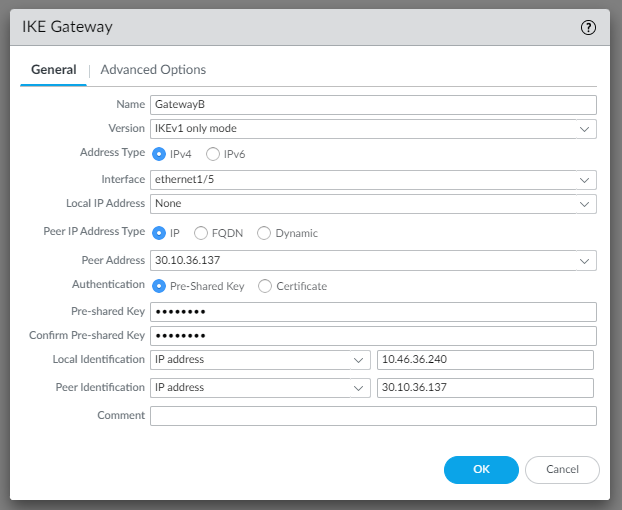Expand Peer Identification type dropdown

point(359,388)
